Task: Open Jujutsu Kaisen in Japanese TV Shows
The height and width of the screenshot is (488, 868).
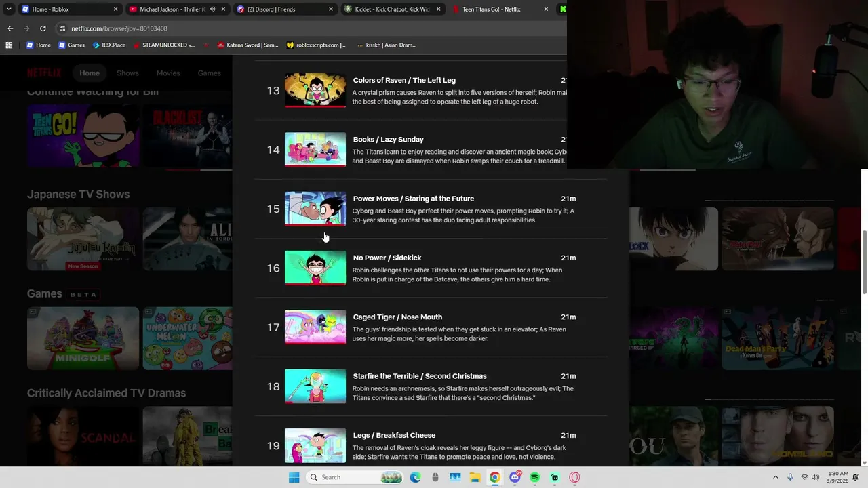Action: click(x=83, y=239)
